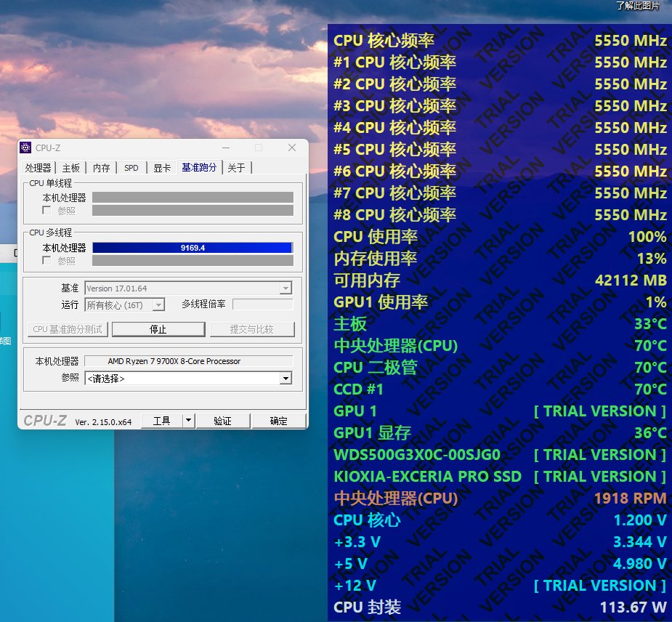672x622 pixels.
Task: Click the '4.980 V' voltage value
Action: click(640, 564)
